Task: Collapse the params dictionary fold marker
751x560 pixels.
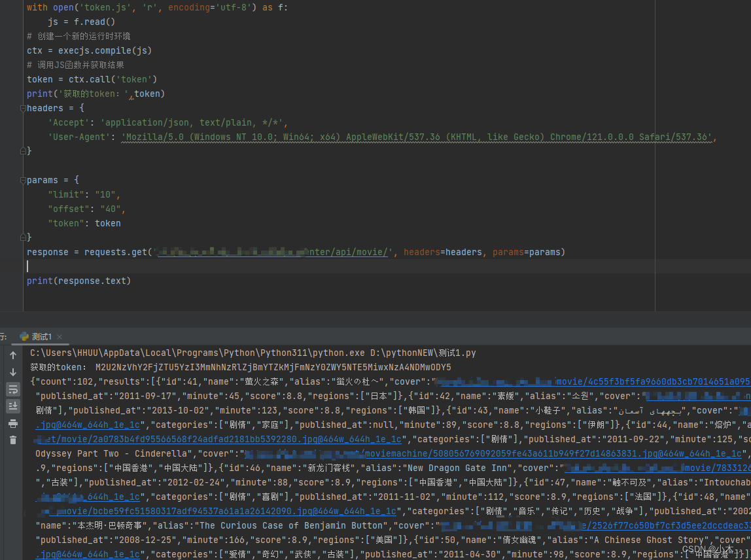Action: pyautogui.click(x=23, y=180)
